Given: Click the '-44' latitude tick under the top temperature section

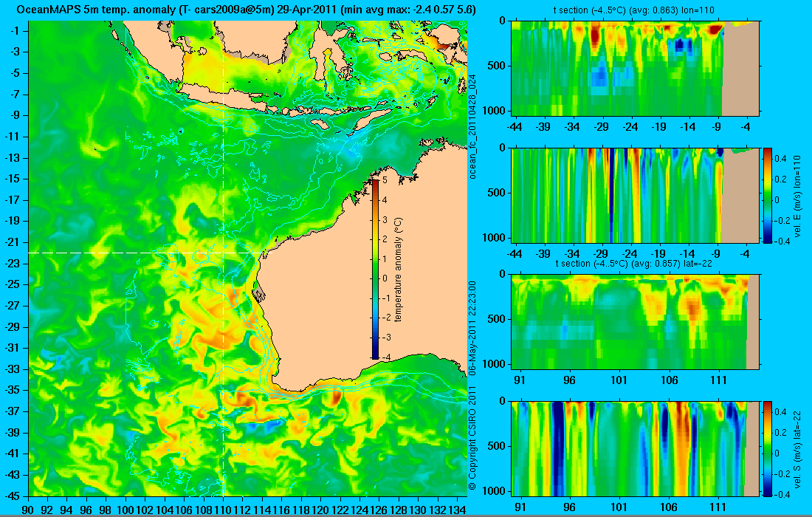Looking at the screenshot, I should 515,126.
